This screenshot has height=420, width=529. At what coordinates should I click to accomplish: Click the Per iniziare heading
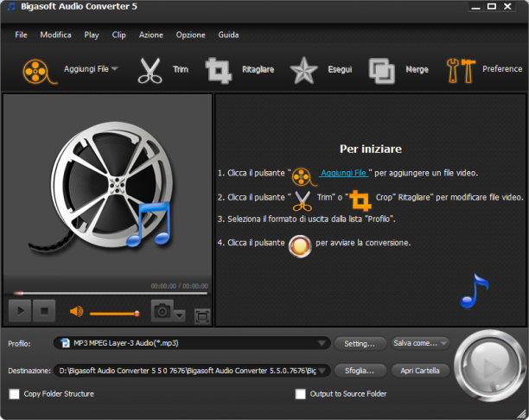click(x=371, y=150)
